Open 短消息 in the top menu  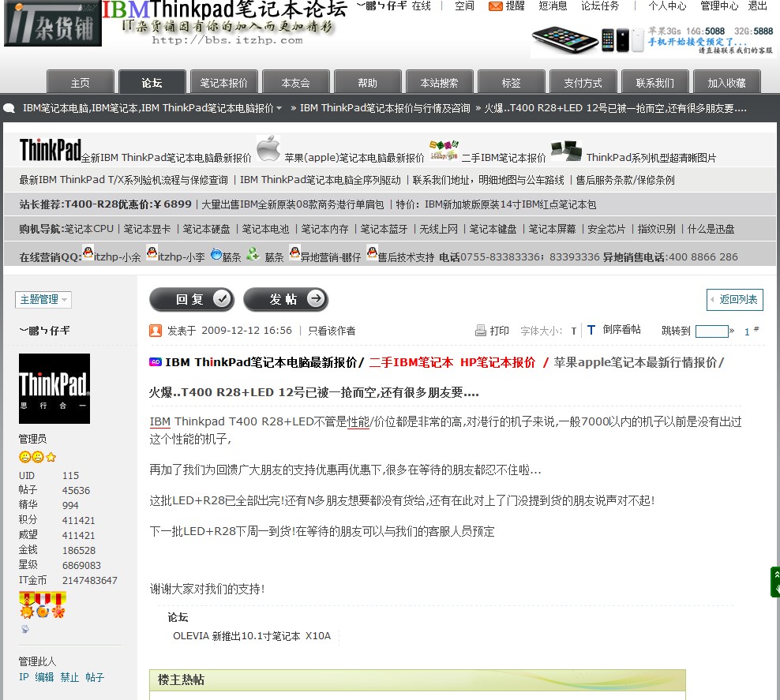pos(553,6)
